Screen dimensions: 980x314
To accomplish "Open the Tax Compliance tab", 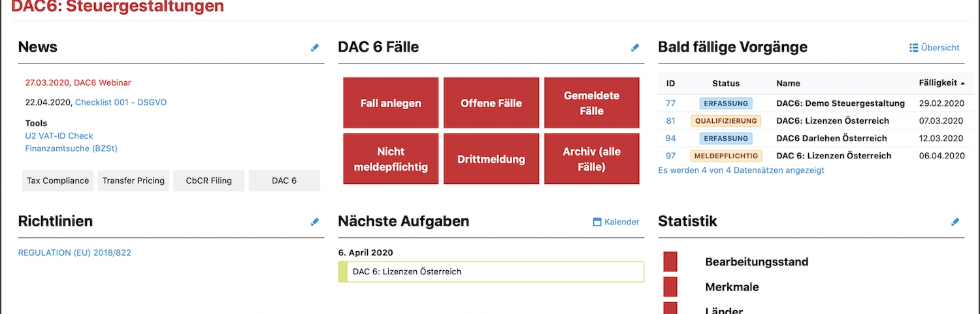I will coord(57,181).
